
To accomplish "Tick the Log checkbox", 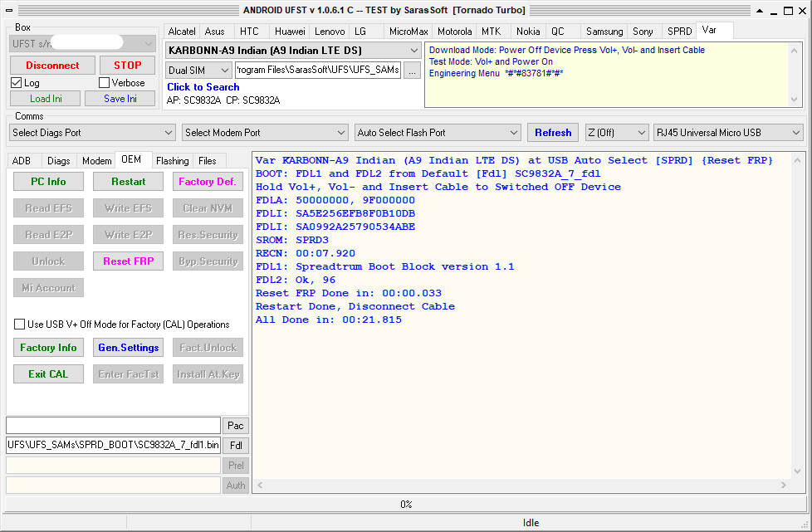I will click(x=17, y=83).
